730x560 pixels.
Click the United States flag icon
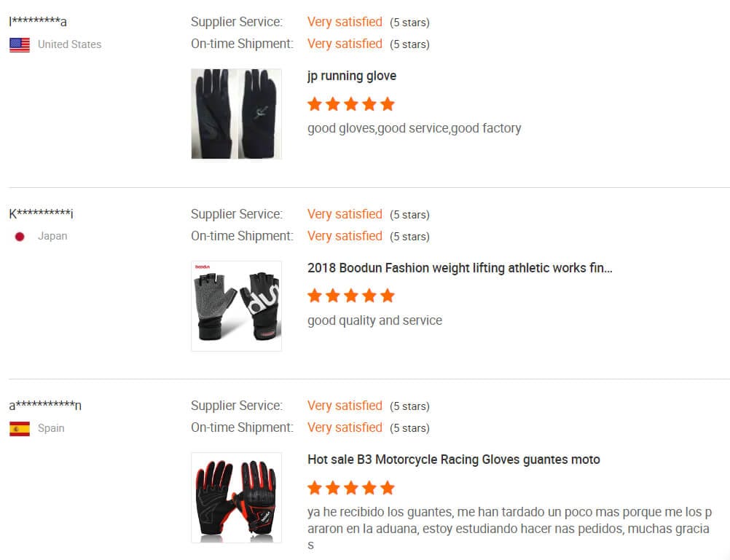coord(20,44)
